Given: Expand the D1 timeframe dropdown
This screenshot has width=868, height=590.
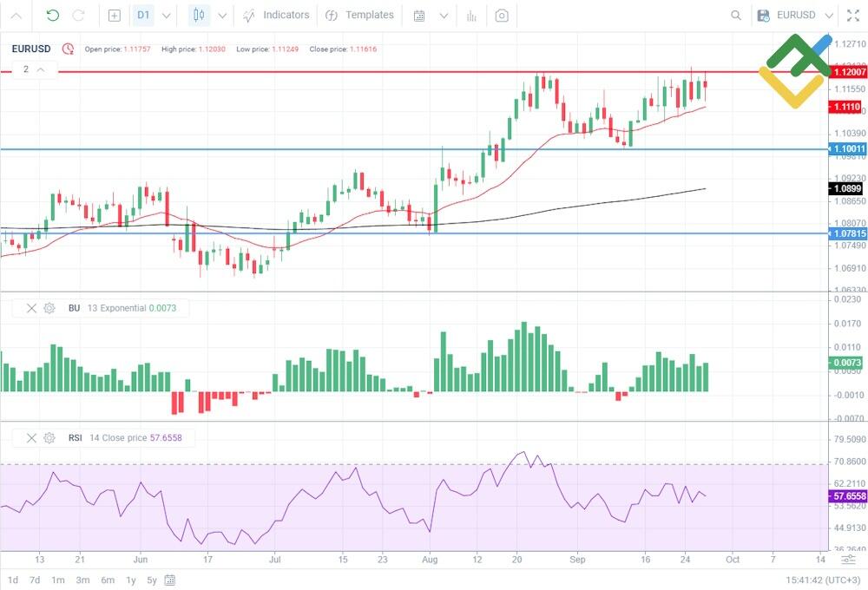Looking at the screenshot, I should [167, 15].
